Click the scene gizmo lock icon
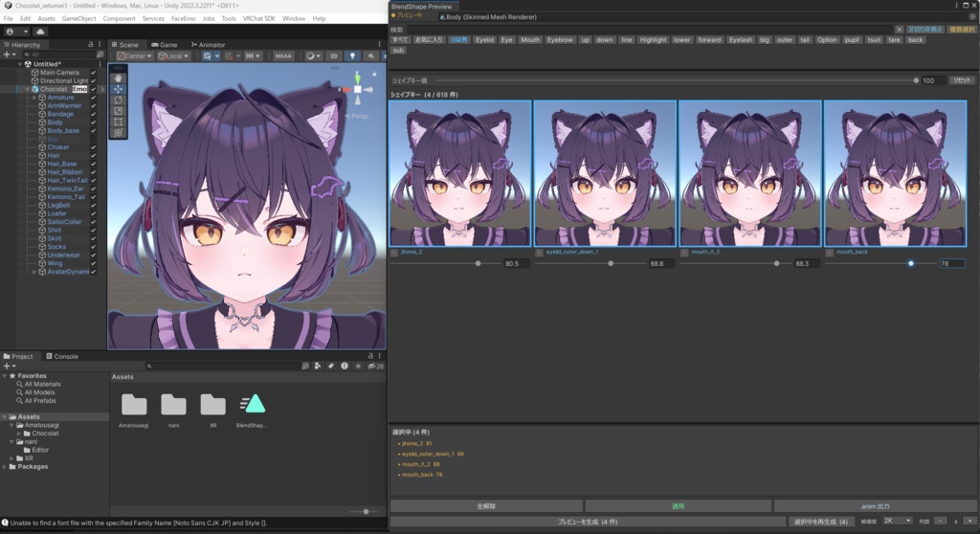The image size is (980, 534). tap(375, 74)
